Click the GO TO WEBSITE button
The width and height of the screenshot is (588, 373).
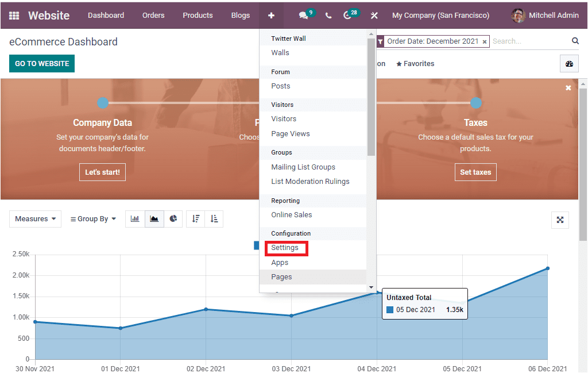41,63
